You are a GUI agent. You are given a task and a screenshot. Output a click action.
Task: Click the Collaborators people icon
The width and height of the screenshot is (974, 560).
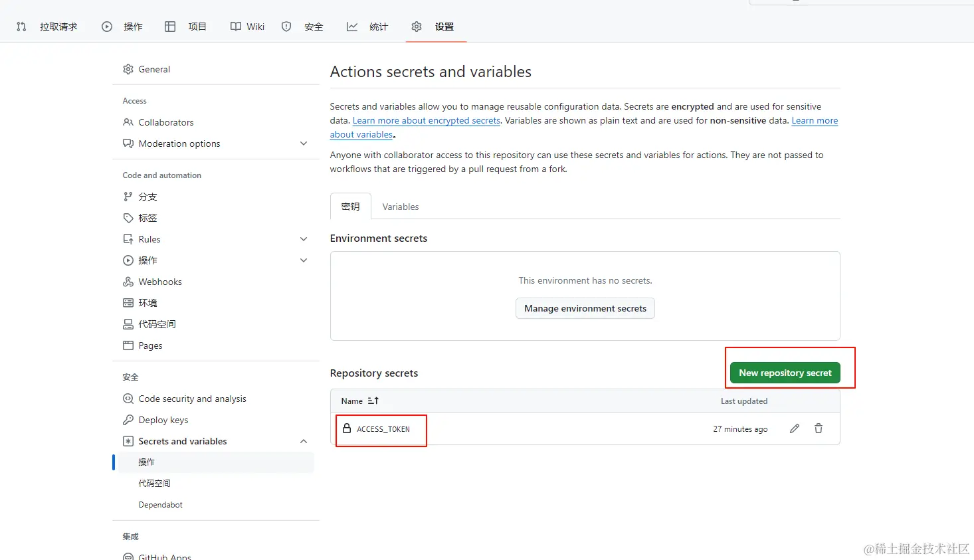pos(128,122)
